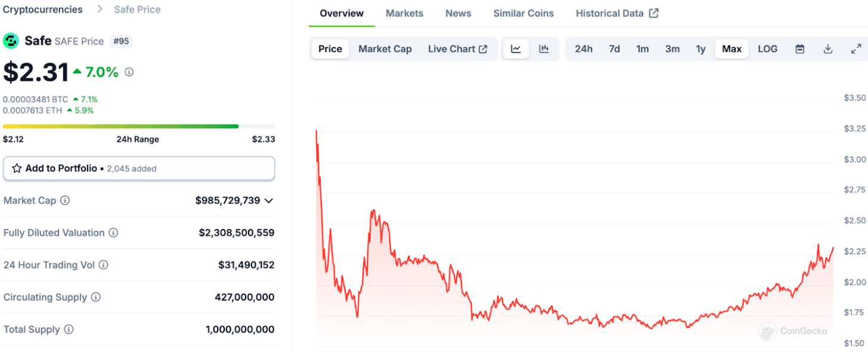
Task: Click the Market Cap info icon
Action: coord(65,200)
